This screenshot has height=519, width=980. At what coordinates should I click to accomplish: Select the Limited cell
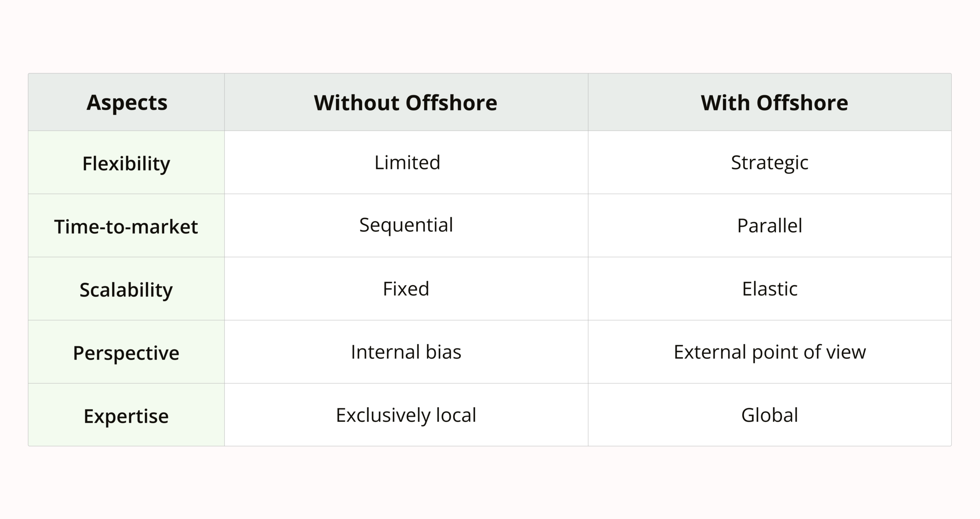[407, 162]
